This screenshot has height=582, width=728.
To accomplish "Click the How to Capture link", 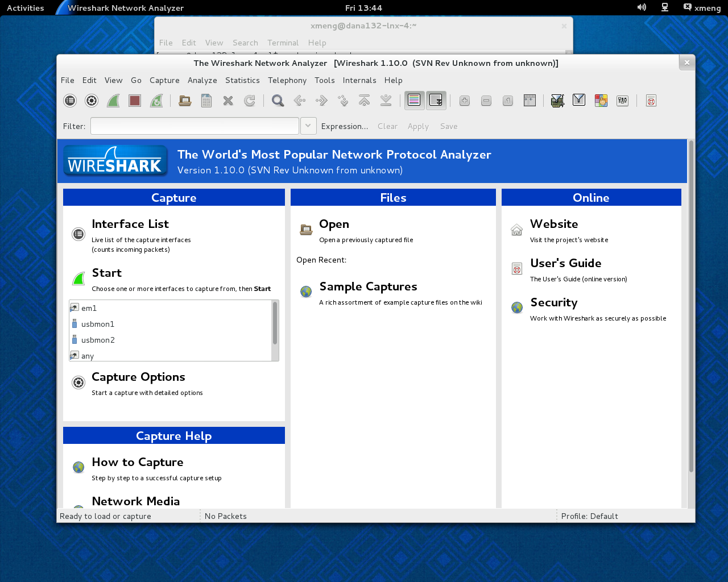I will click(x=138, y=462).
